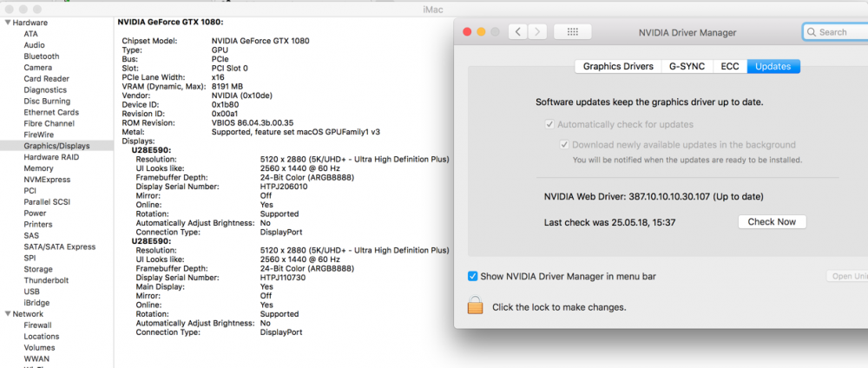Image resolution: width=868 pixels, height=368 pixels.
Task: Go back with the left chevron button
Action: 517,32
